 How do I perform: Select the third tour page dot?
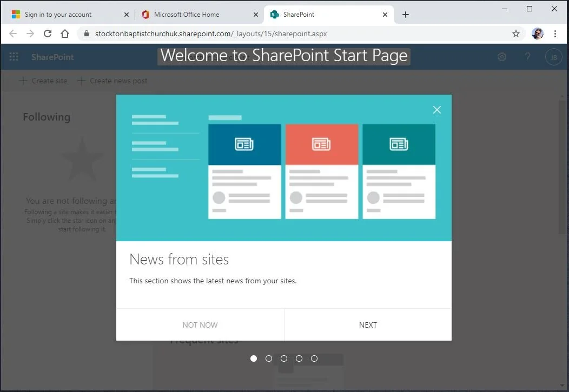click(284, 358)
